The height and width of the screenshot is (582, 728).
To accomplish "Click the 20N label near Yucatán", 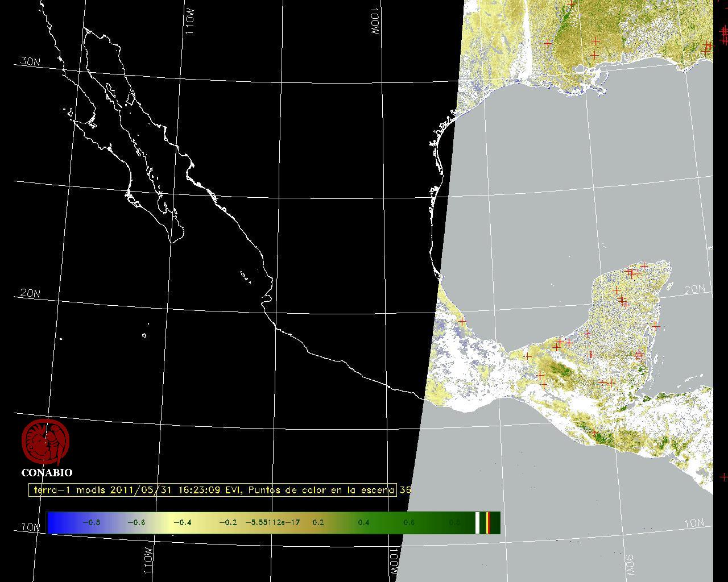I will pos(694,290).
